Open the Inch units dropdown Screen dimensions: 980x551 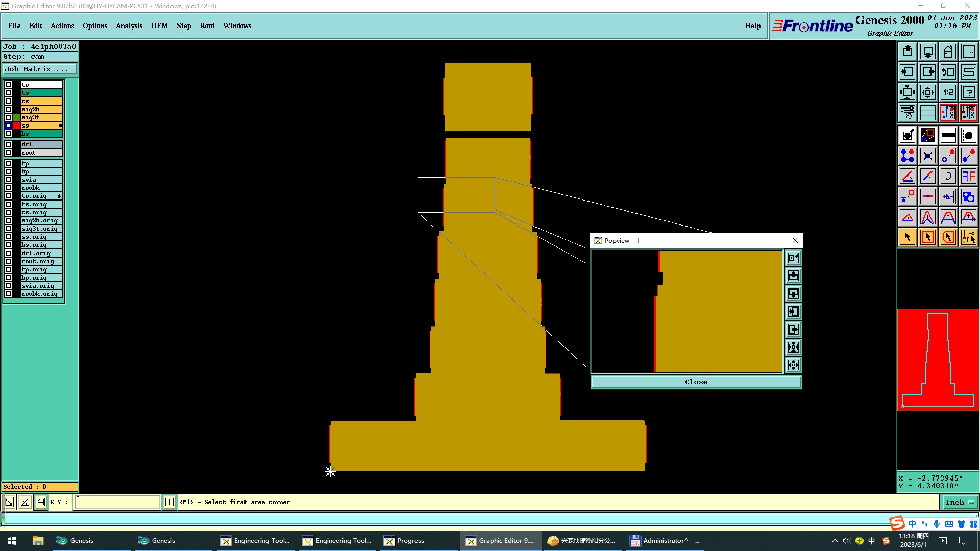[959, 502]
